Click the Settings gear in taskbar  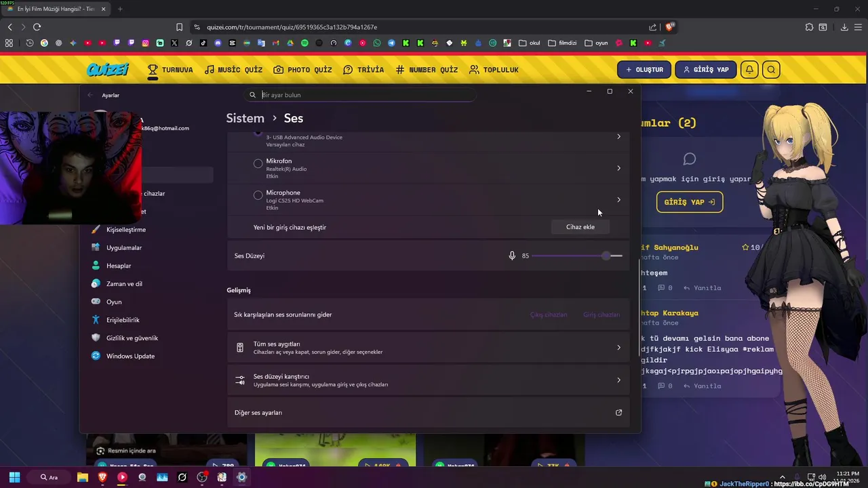point(241,477)
